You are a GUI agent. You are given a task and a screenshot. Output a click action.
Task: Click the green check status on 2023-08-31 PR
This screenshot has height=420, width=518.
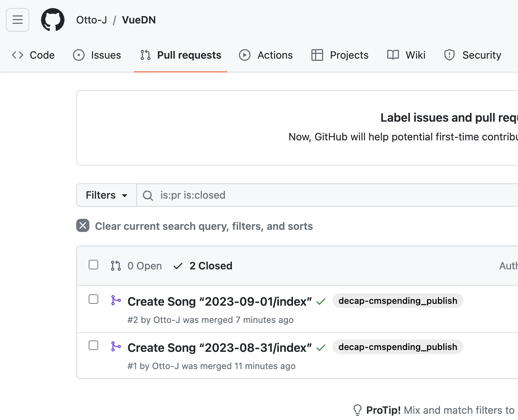[x=321, y=348]
